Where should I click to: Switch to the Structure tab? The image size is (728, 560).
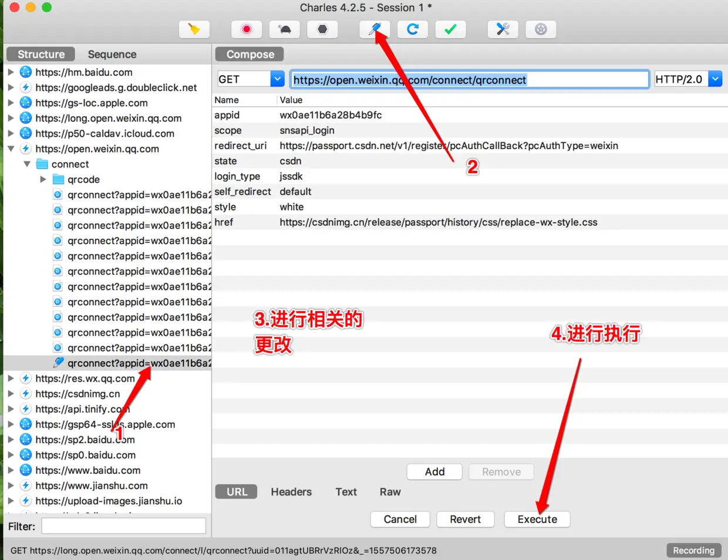(41, 54)
